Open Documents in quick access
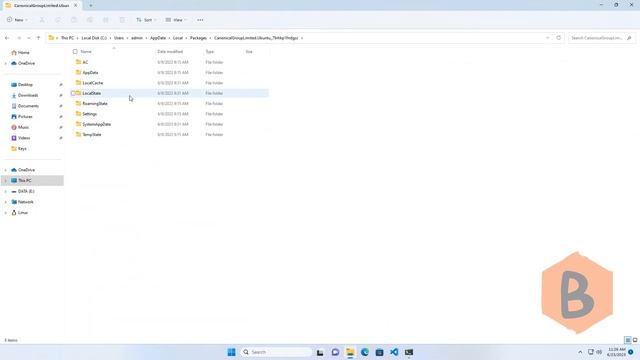Screen dimensions: 640x360 click(x=28, y=106)
